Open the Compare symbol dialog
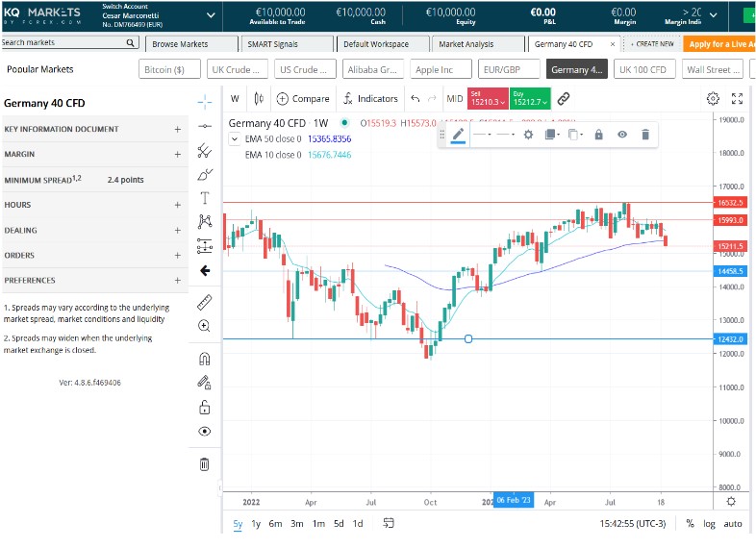Screen dimensions: 756x548 (303, 99)
